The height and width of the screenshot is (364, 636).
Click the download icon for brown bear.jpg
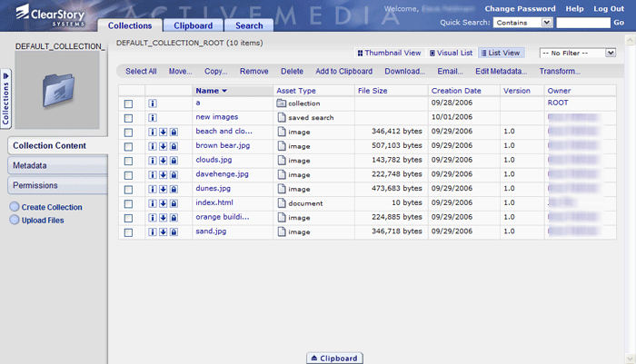163,146
